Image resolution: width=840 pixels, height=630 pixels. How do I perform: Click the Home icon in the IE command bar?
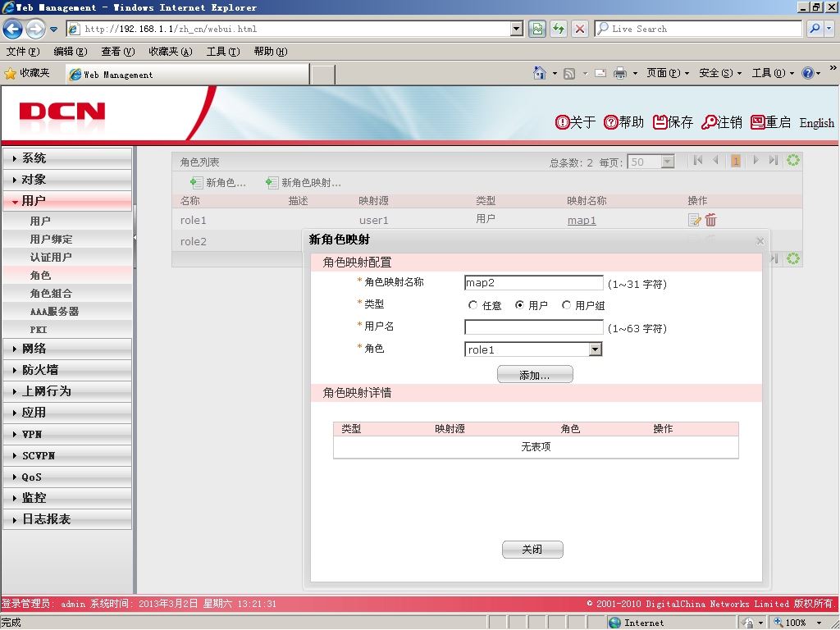pos(540,73)
